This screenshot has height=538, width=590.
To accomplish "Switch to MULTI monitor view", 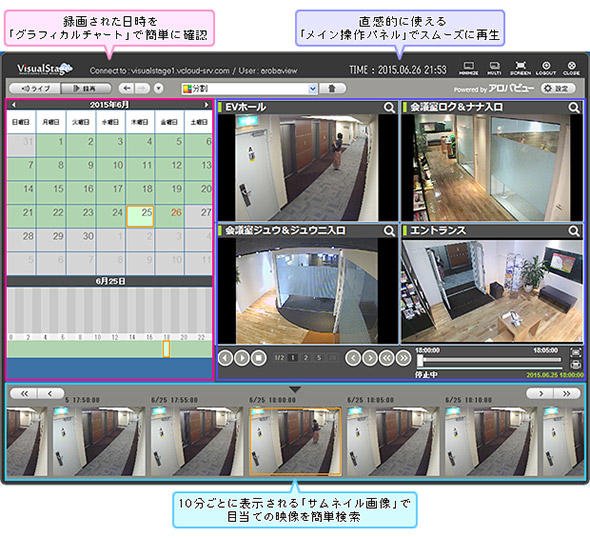I will point(494,68).
